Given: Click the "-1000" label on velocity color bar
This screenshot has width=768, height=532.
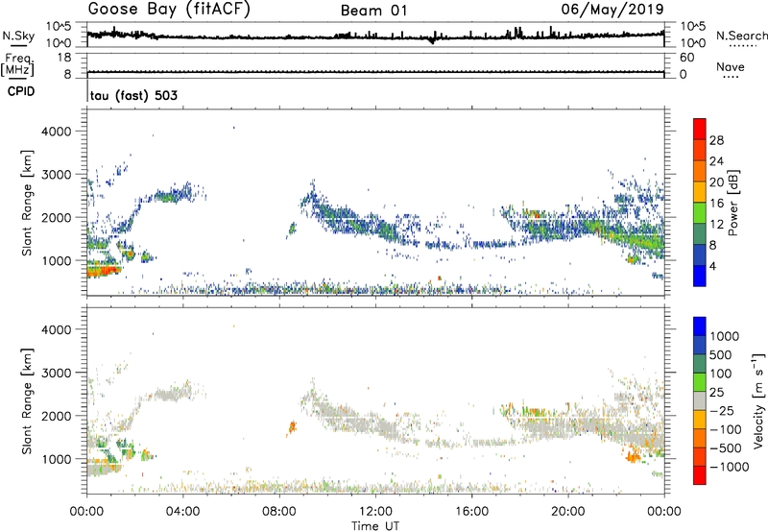Looking at the screenshot, I should (729, 467).
